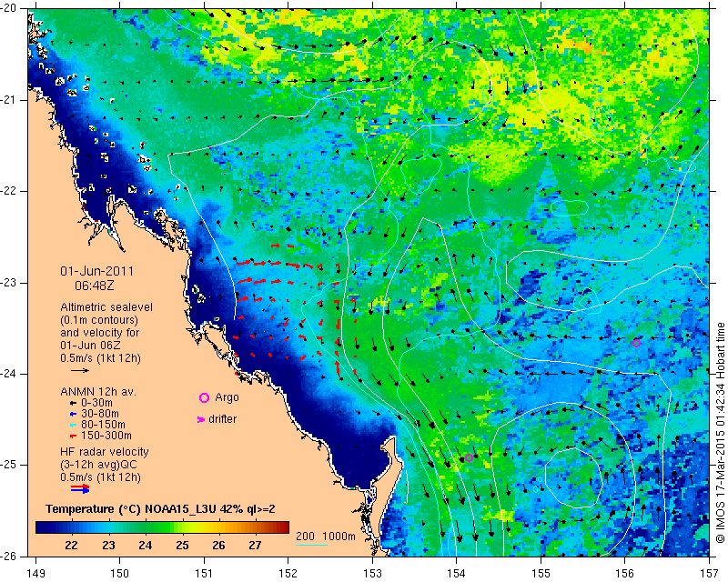Click the 'drifter' legend label
The height and width of the screenshot is (582, 728).
[222, 419]
